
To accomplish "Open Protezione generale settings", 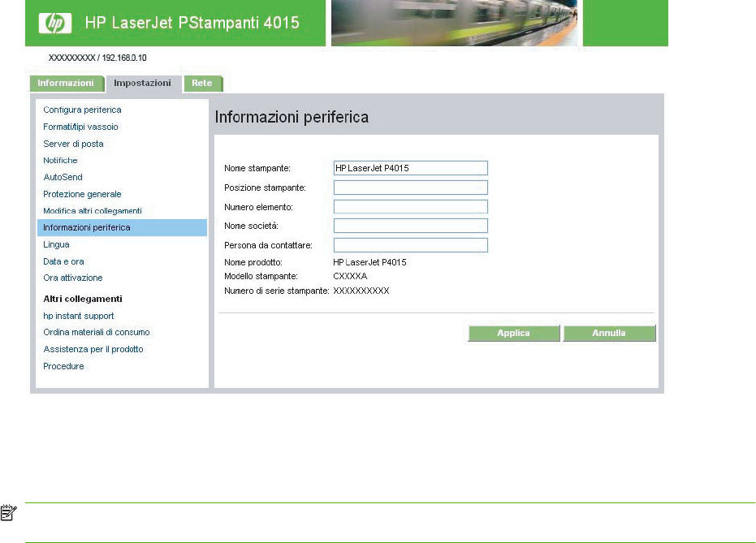I will point(82,194).
